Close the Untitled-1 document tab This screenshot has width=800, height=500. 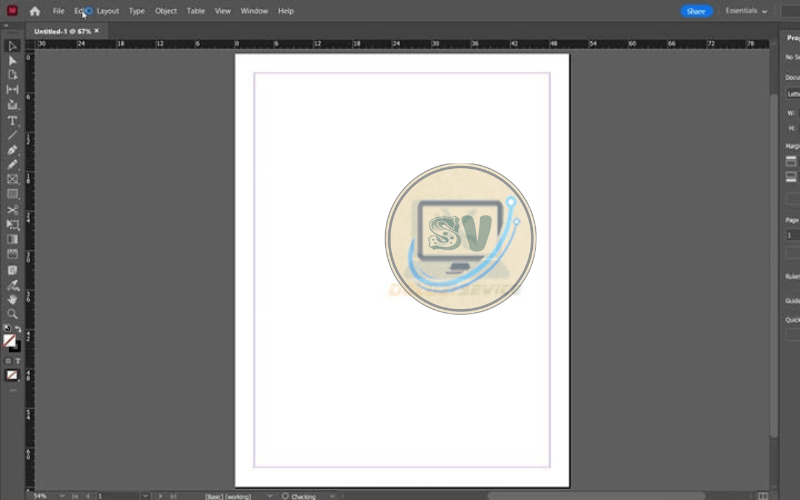click(96, 31)
